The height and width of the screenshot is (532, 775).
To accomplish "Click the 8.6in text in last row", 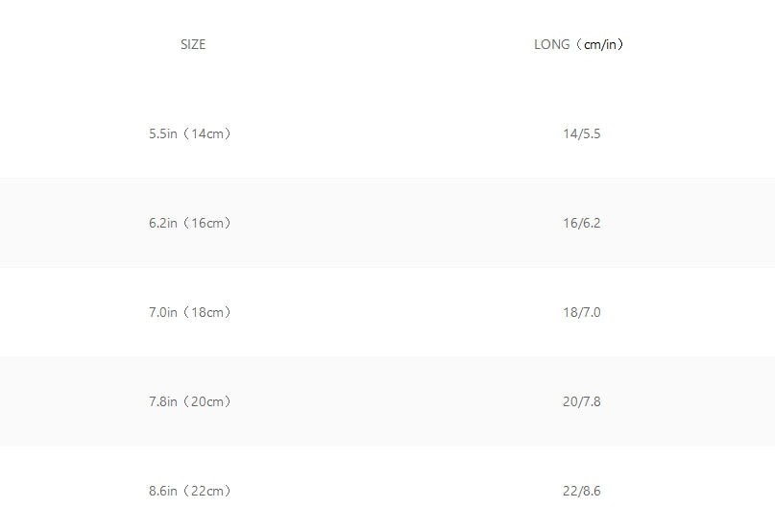I will coord(163,491).
